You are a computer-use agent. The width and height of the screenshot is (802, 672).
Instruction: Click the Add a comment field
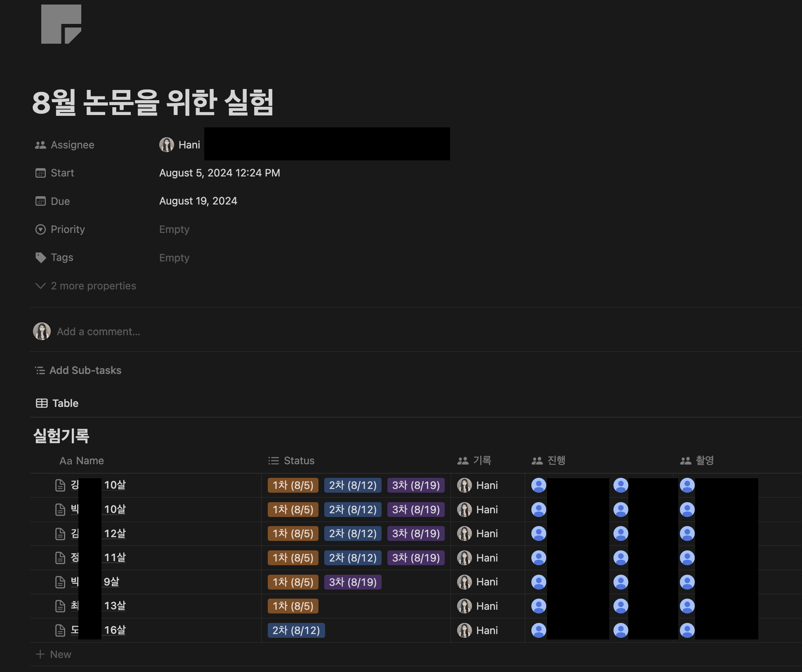99,331
